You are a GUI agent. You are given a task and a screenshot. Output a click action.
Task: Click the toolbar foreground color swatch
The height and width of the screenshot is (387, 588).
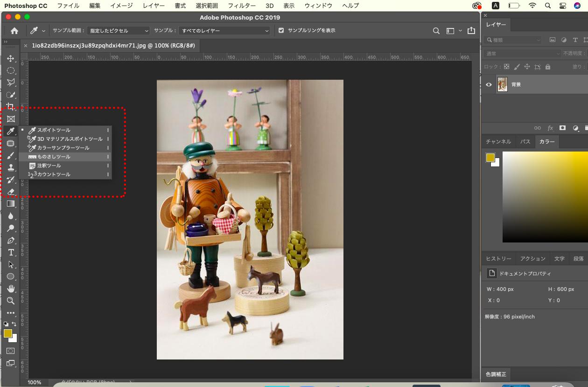coord(8,333)
